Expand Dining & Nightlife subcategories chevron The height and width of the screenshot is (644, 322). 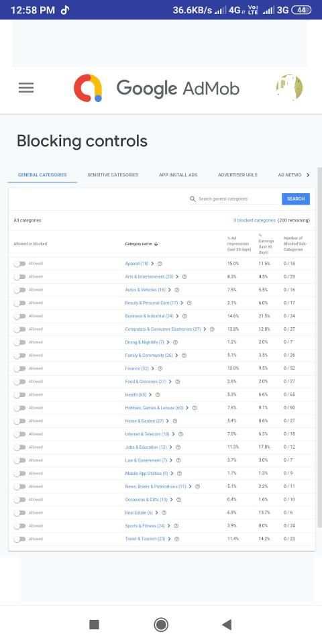[168, 343]
